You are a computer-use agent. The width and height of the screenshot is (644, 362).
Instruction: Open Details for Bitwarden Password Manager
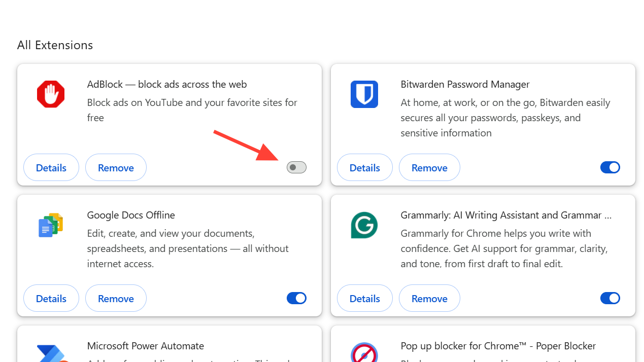click(x=365, y=167)
